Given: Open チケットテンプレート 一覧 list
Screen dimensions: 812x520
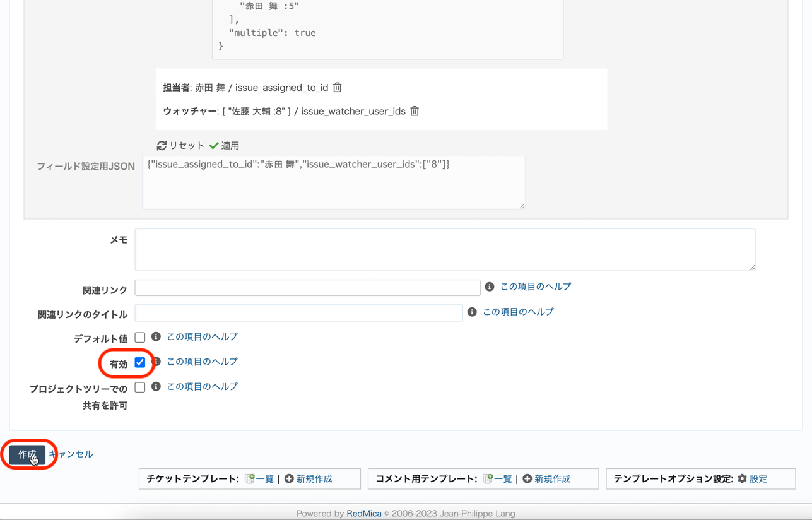Looking at the screenshot, I should coord(264,479).
